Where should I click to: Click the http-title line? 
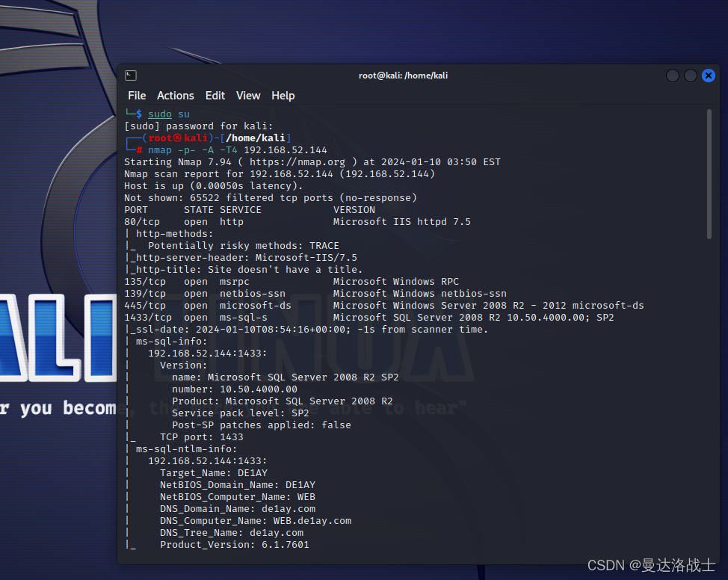click(244, 270)
